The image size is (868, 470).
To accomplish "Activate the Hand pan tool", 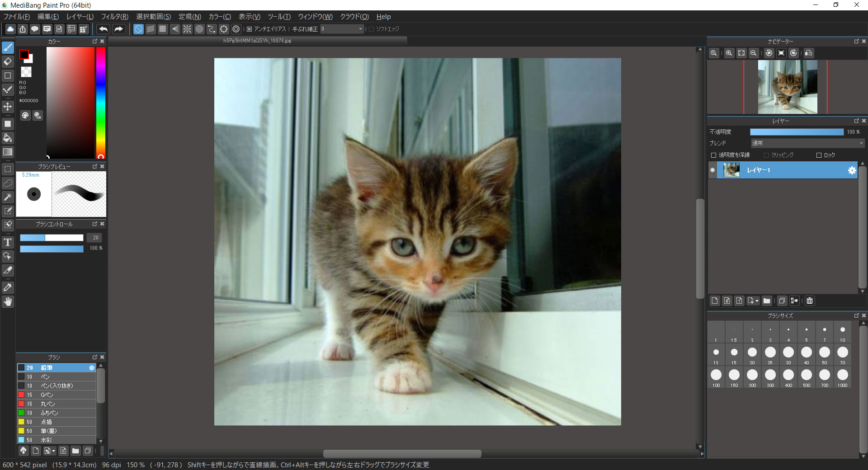I will (x=8, y=302).
